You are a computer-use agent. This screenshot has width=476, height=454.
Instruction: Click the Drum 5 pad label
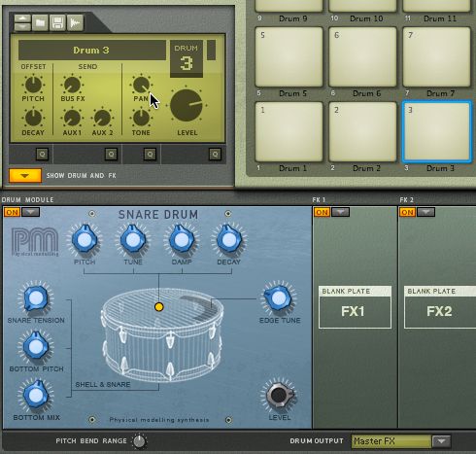point(292,93)
